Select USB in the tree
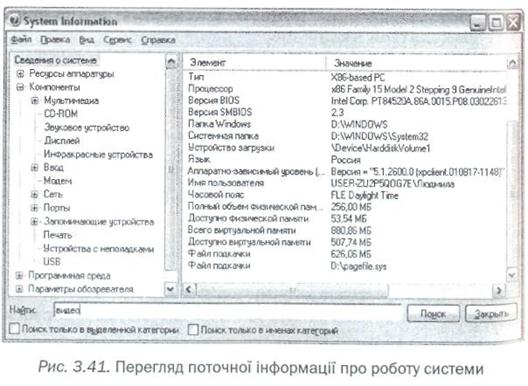Screen dimensions: 528x386 click(52, 261)
